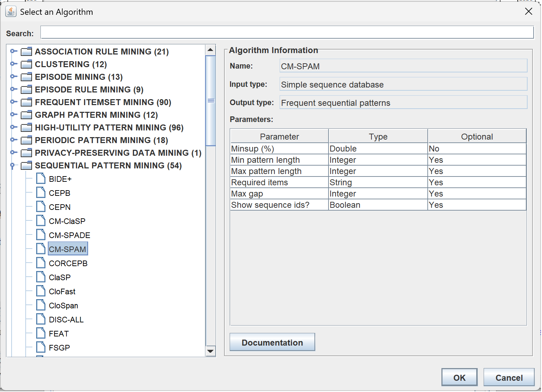Click the FEAT file icon
542x392 pixels.
coord(41,333)
